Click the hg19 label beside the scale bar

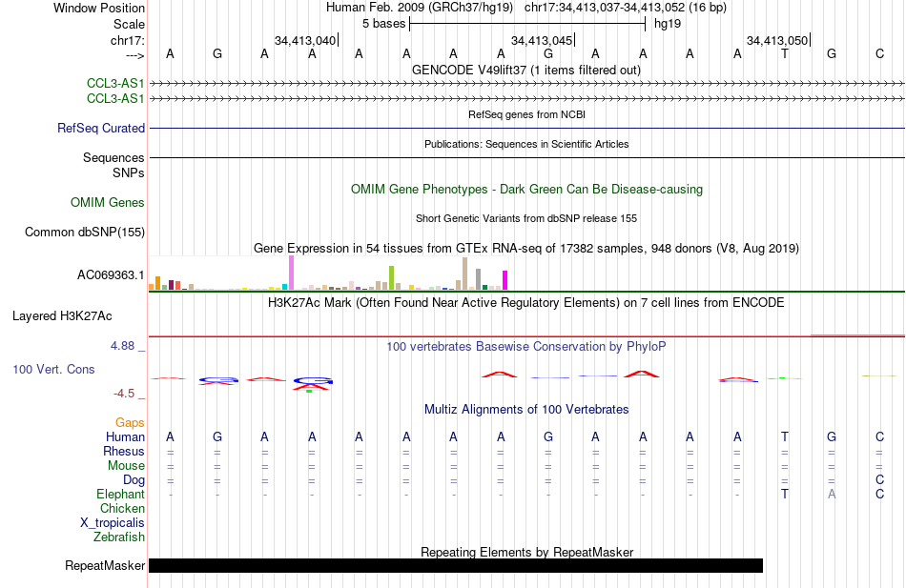click(x=668, y=24)
